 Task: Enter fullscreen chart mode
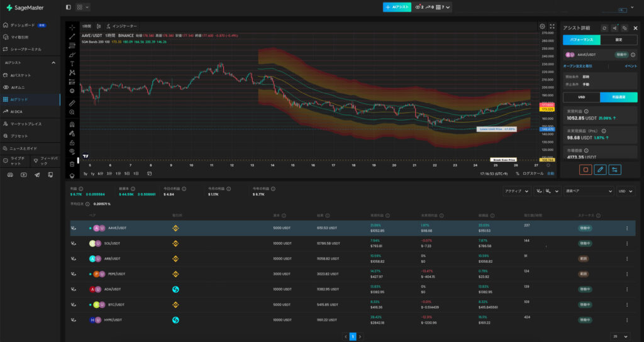(552, 26)
